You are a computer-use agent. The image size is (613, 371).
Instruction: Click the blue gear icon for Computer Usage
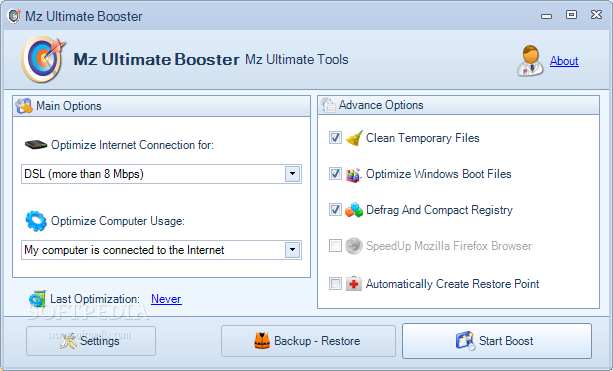coord(36,221)
